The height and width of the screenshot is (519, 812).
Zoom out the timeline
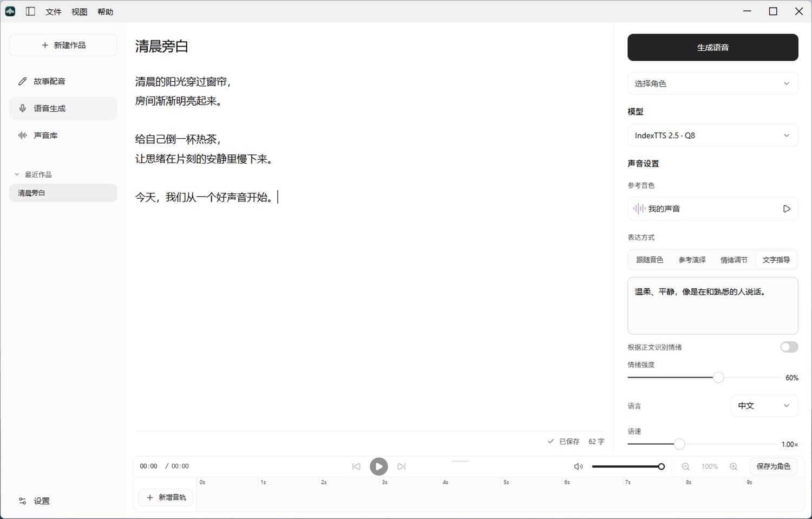click(x=685, y=466)
